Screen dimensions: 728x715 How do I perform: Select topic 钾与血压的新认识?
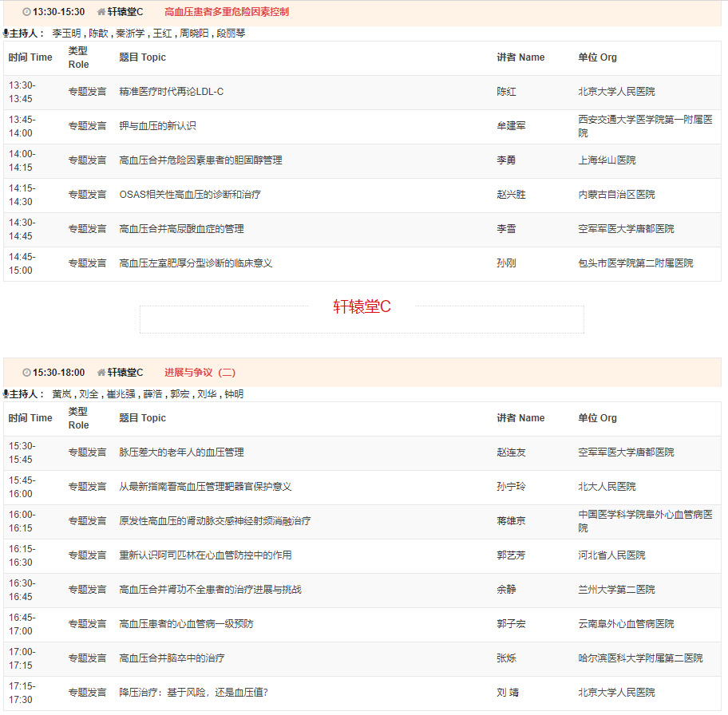coord(157,126)
